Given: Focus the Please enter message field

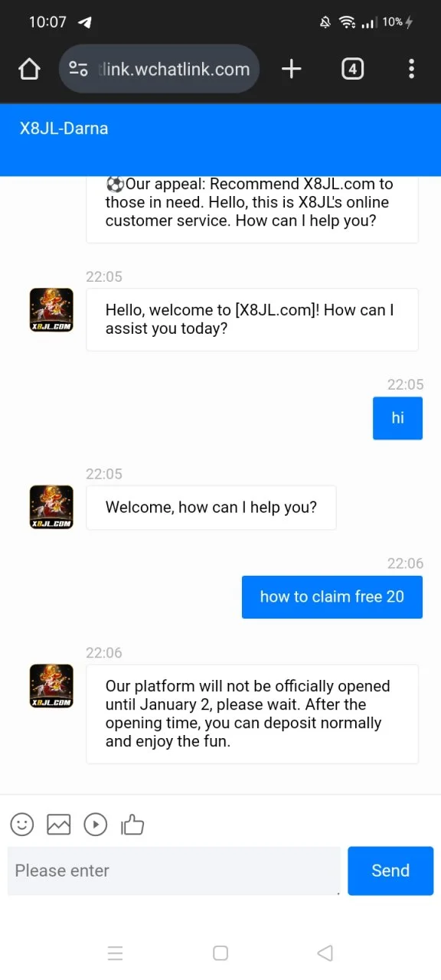Looking at the screenshot, I should point(174,871).
